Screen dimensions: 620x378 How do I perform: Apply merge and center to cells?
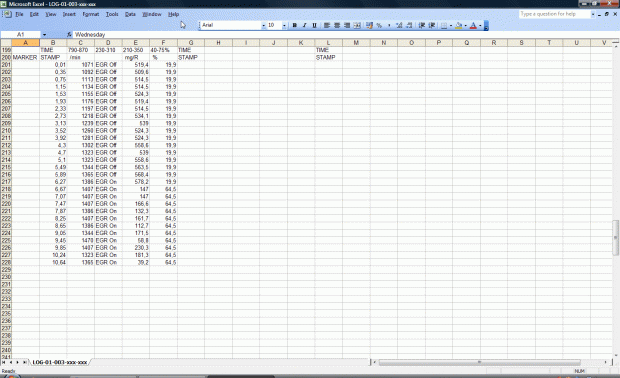pos(357,25)
